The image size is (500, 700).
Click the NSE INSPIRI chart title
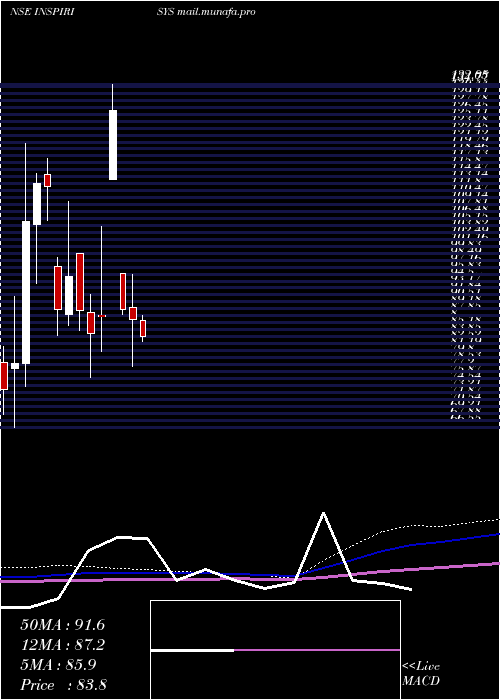tap(42, 12)
